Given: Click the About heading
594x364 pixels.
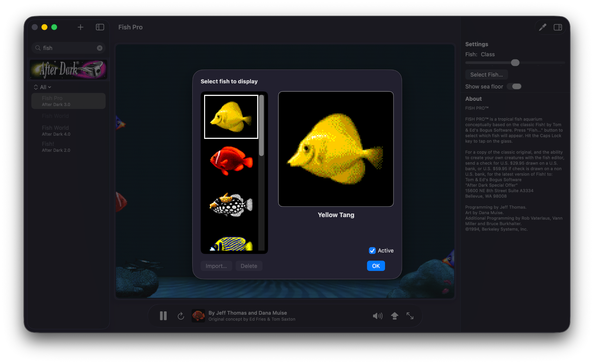Looking at the screenshot, I should pos(473,99).
